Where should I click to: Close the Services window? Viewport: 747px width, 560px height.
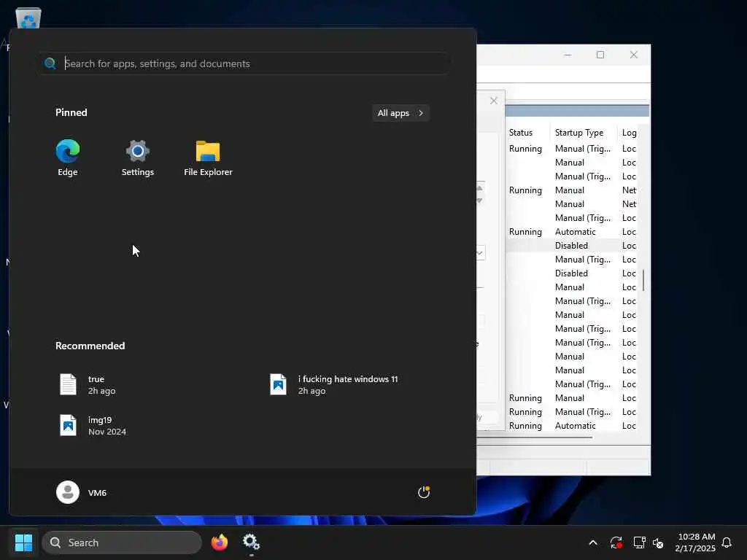click(x=634, y=55)
